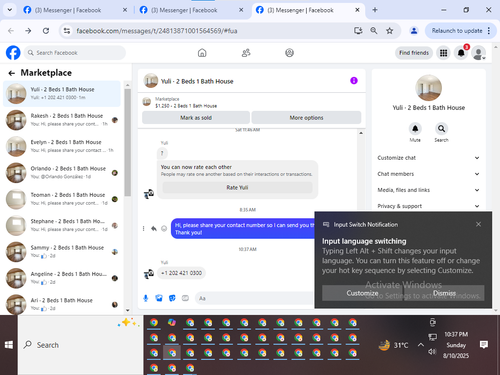
Task: Click Mark as sold button
Action: (196, 118)
